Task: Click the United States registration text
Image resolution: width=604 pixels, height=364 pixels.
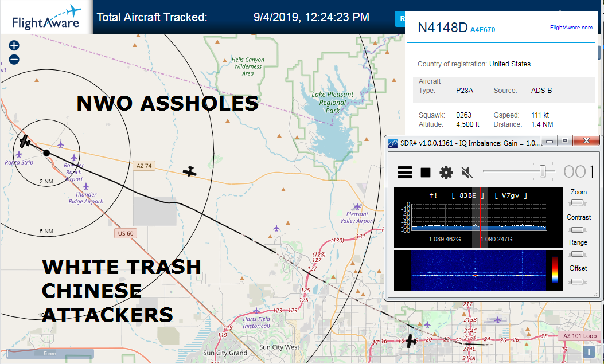Action: tap(509, 64)
